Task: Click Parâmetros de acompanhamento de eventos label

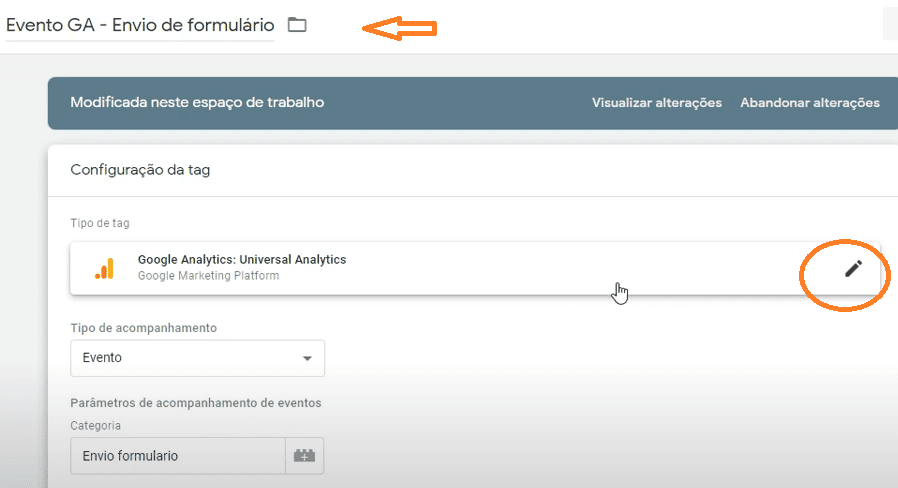Action: 196,403
